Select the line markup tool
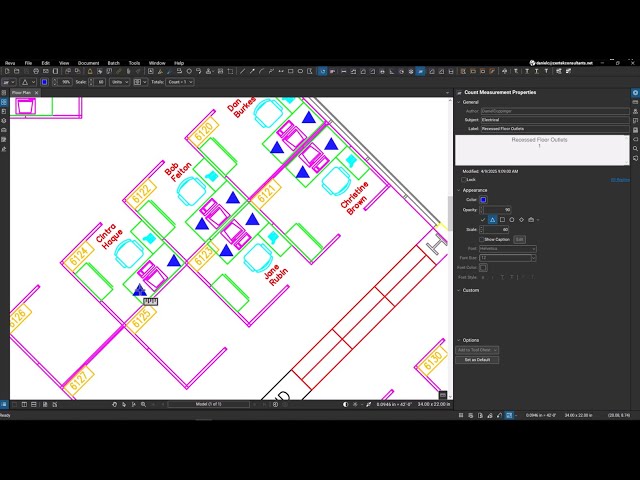 coord(242,71)
